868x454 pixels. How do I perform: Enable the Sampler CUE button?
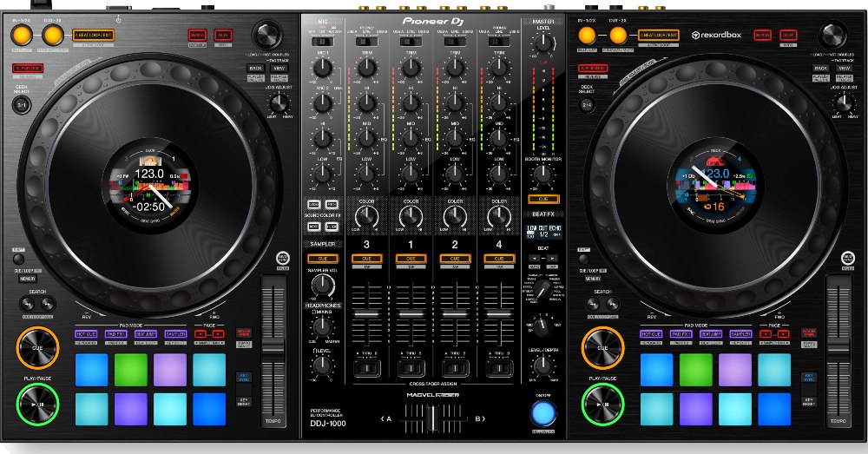[322, 259]
